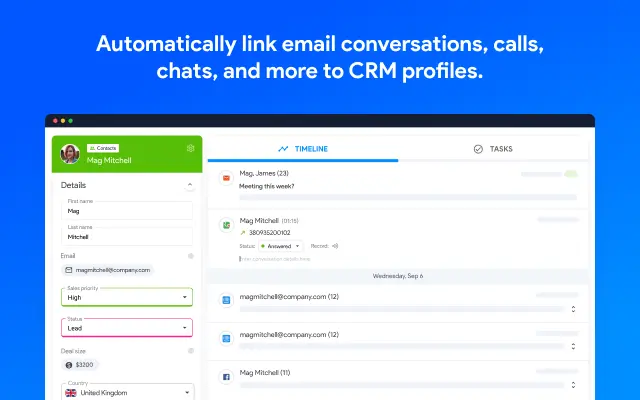The width and height of the screenshot is (640, 400).
Task: Click the Mag Mitchell name in header
Action: click(109, 160)
